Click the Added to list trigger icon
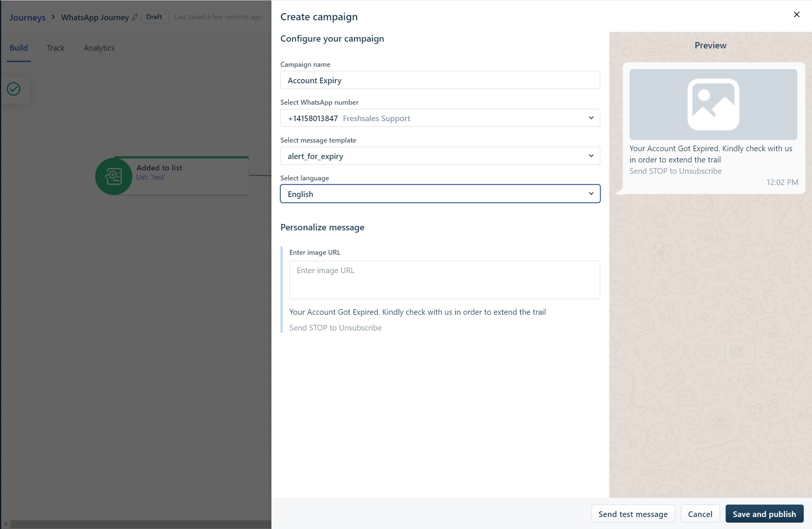Viewport: 812px width, 529px height. click(114, 176)
